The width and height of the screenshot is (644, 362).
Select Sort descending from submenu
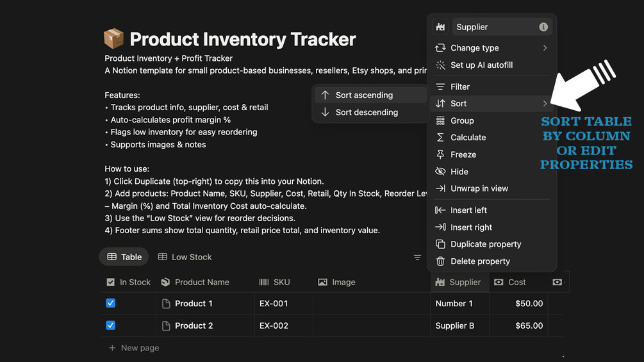[x=367, y=112]
